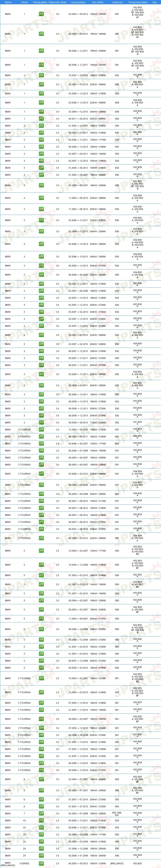Screen dimensions: 161x868
Task: Click production years 06.2005 -> 09.2012
Action: 78,864
